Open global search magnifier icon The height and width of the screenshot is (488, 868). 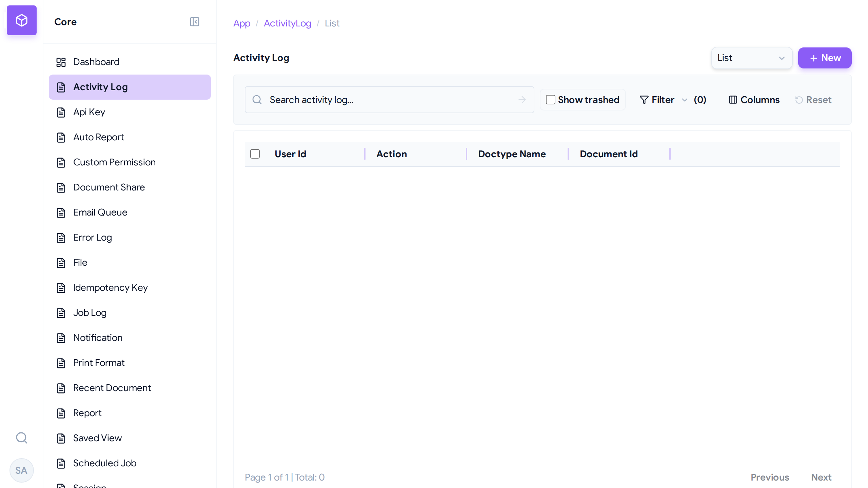(22, 438)
